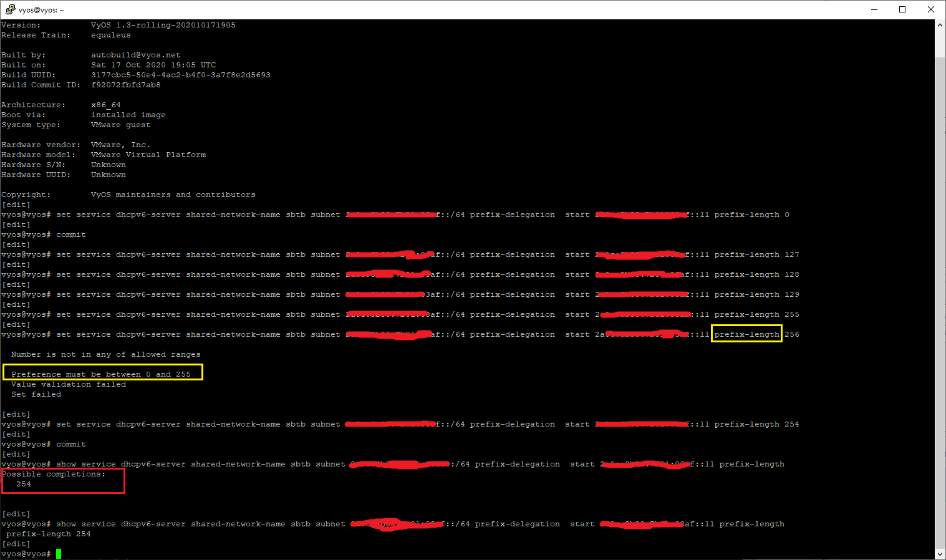
Task: Close the vyos@vyos PuTTY session
Action: click(x=931, y=9)
